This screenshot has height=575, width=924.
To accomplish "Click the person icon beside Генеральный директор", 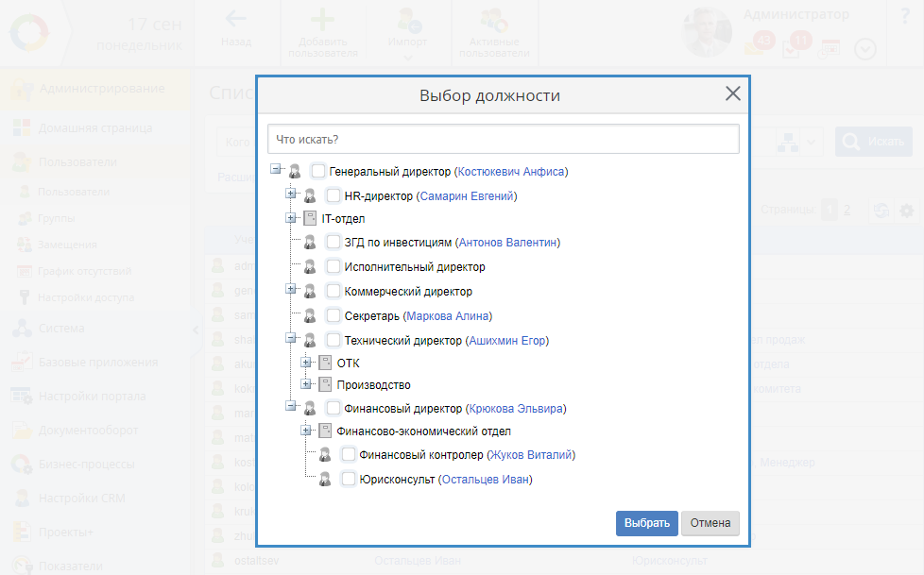I will pyautogui.click(x=295, y=172).
